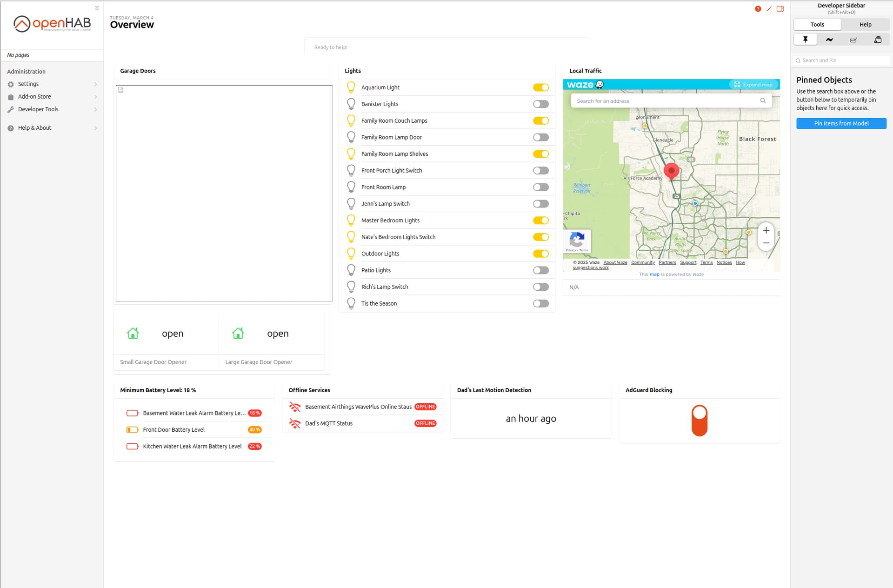The width and height of the screenshot is (893, 588).
Task: Click the pencil edit icon near the top right
Action: (769, 8)
